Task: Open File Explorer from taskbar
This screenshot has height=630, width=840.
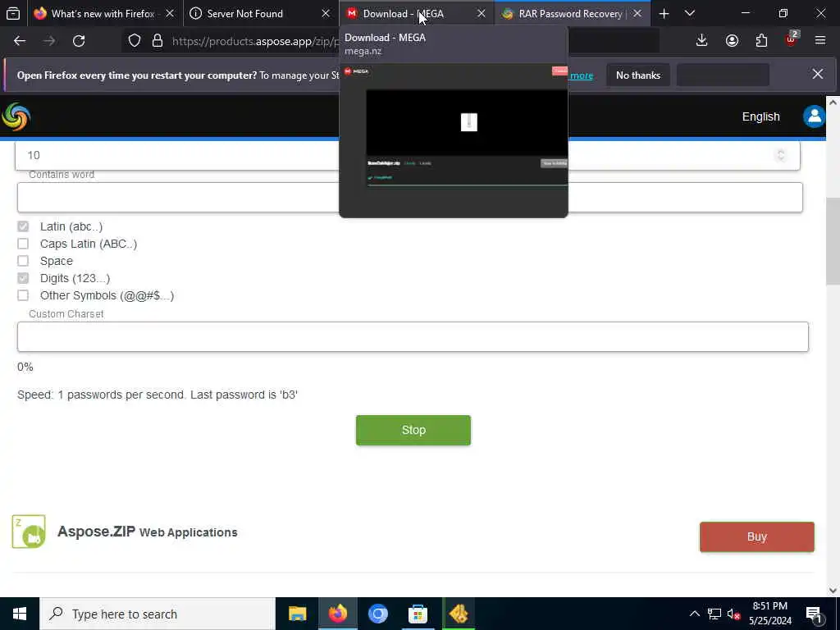Action: 297,614
